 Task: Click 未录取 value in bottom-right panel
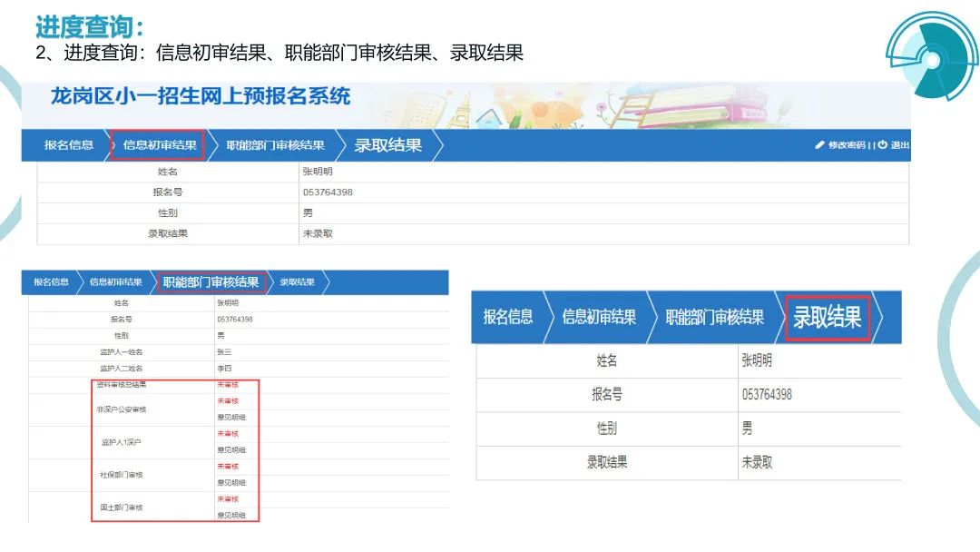point(756,463)
